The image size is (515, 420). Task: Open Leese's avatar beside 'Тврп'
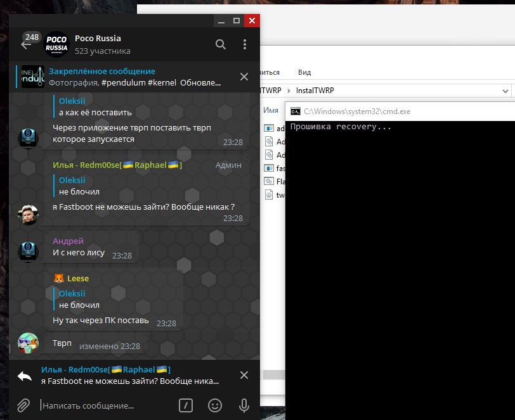(x=28, y=343)
